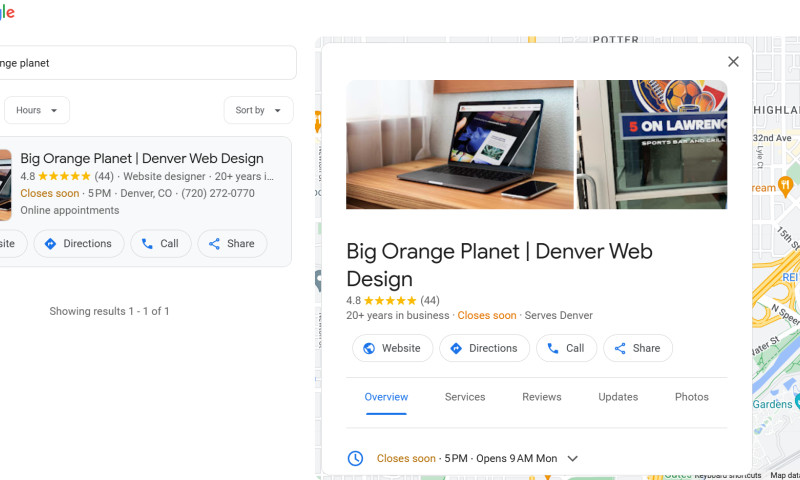The width and height of the screenshot is (800, 480).
Task: Click phone number (720) 272-0770
Action: click(x=218, y=193)
